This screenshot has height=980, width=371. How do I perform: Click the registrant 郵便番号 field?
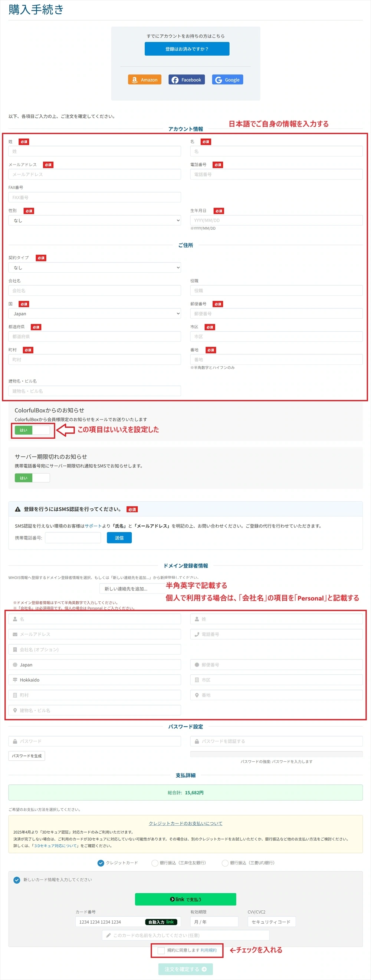pyautogui.click(x=276, y=665)
